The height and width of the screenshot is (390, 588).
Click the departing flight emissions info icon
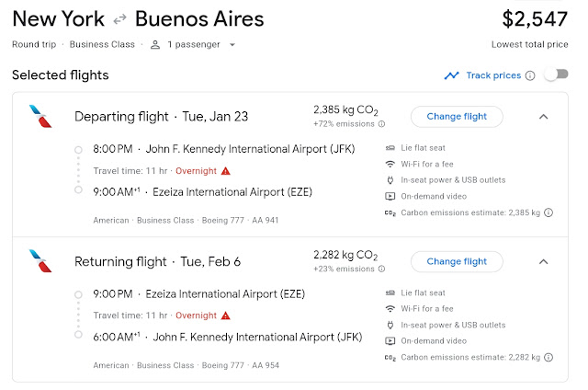[x=381, y=123]
